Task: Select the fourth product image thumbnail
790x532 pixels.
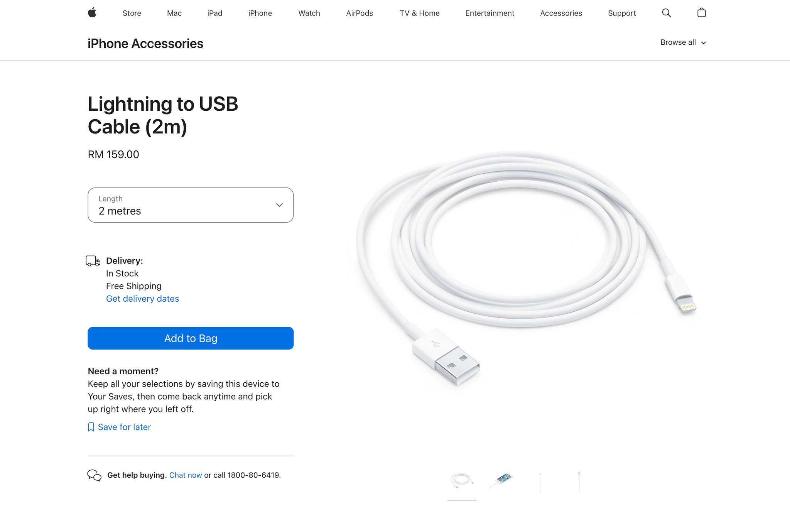Action: tap(579, 481)
